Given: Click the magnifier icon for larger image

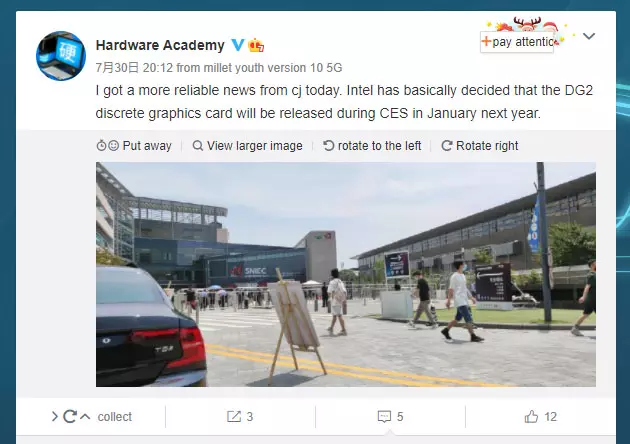Looking at the screenshot, I should click(x=197, y=145).
